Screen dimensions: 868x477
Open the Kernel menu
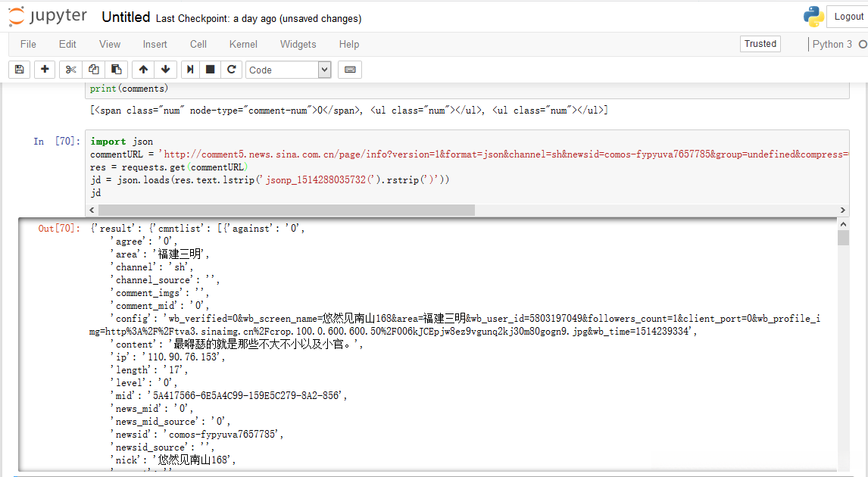(243, 44)
